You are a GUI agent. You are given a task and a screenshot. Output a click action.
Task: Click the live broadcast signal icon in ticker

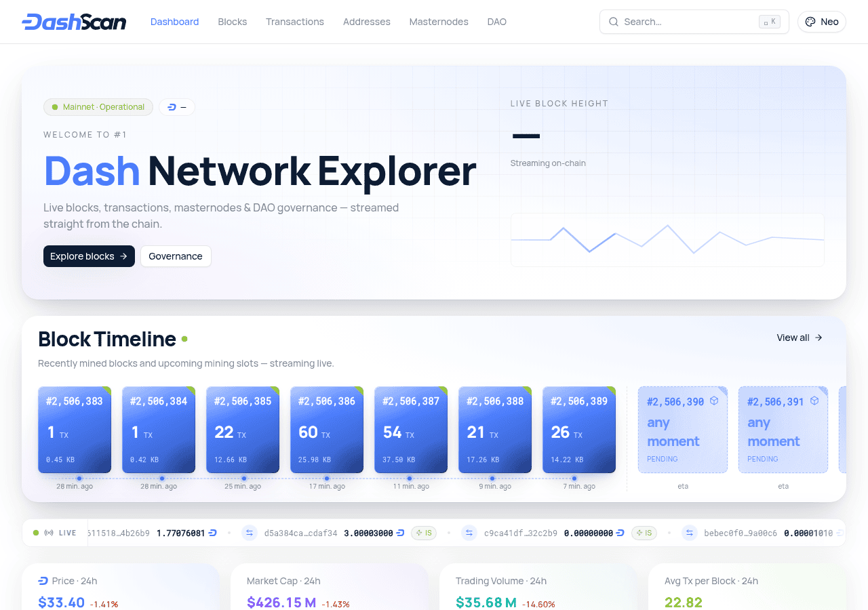click(49, 533)
